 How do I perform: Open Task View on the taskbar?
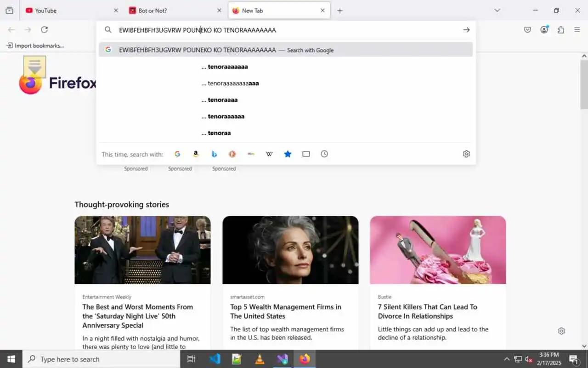click(192, 359)
